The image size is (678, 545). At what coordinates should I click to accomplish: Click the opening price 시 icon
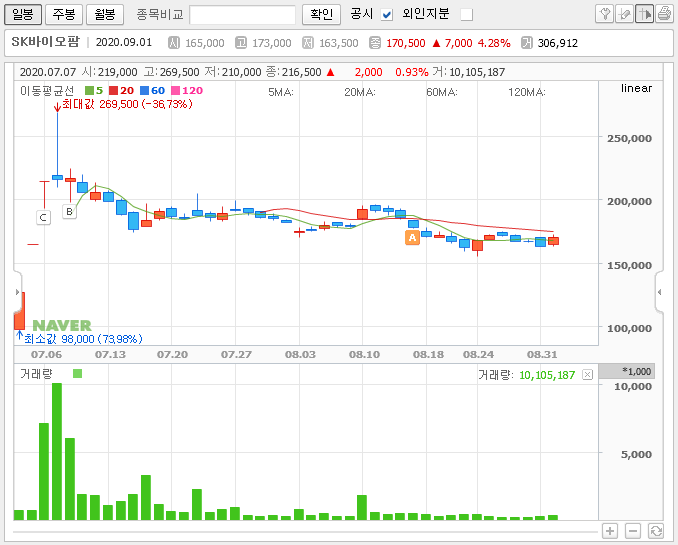(174, 43)
